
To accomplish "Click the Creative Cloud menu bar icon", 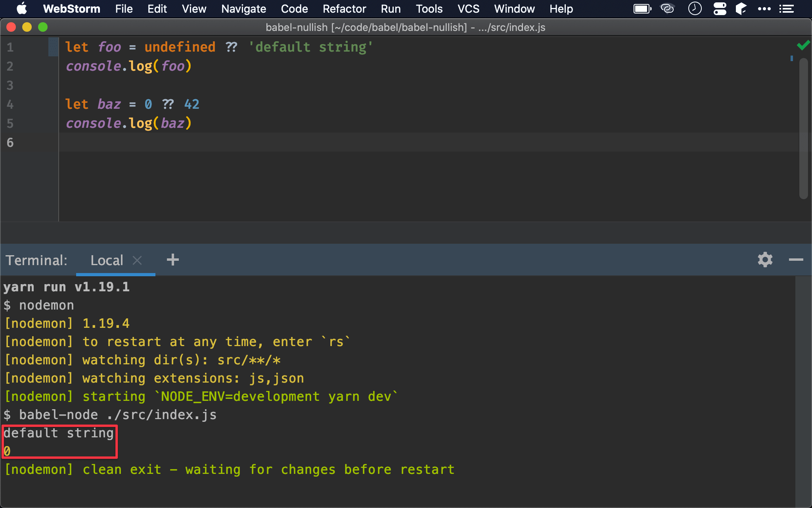I will pos(668,9).
